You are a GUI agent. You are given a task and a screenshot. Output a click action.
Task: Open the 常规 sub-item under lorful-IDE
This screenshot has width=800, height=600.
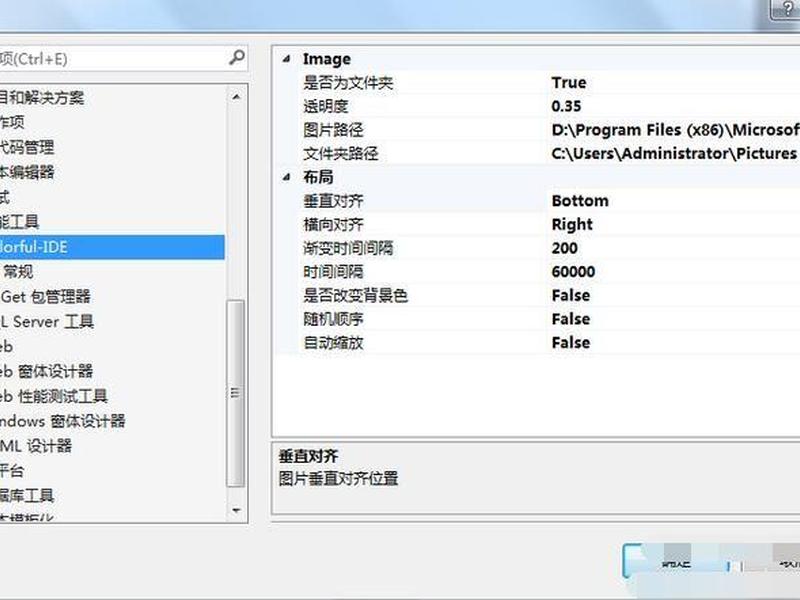18,271
